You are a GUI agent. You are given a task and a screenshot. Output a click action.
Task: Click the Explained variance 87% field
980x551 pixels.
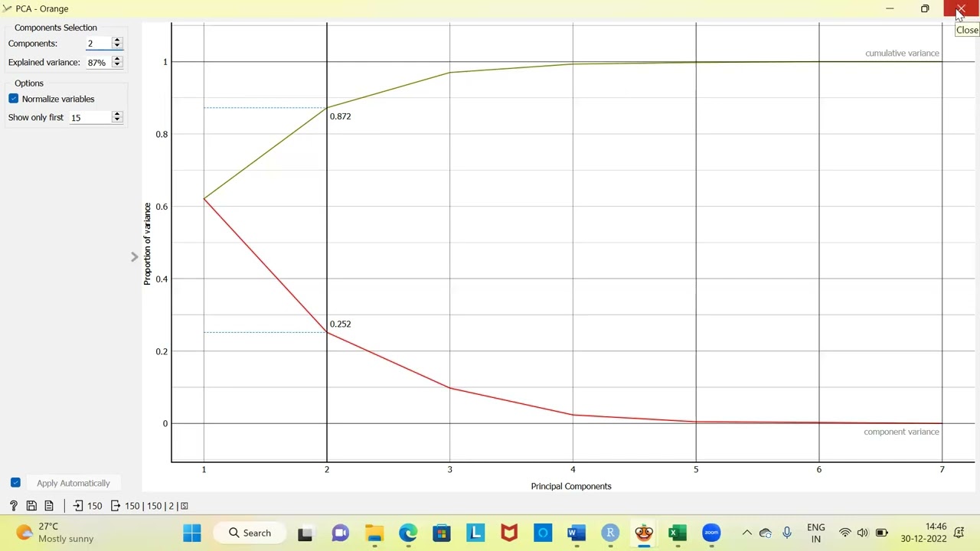pos(99,62)
